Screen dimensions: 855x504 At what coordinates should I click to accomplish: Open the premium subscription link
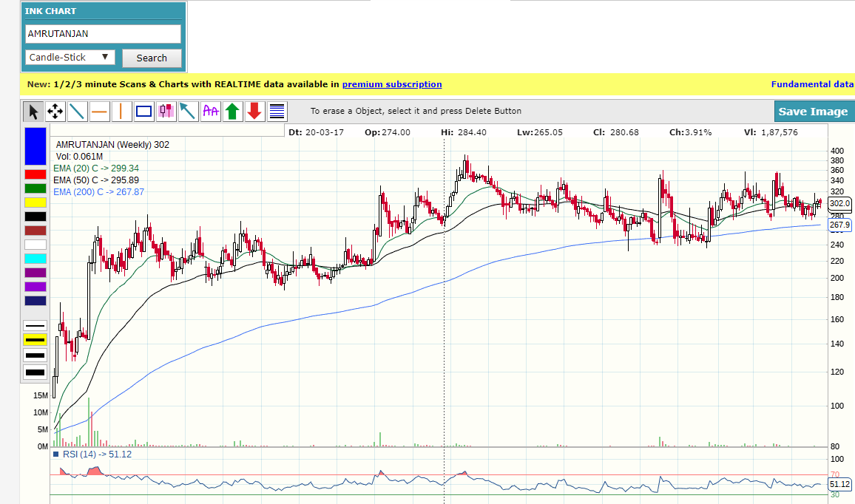coord(391,84)
